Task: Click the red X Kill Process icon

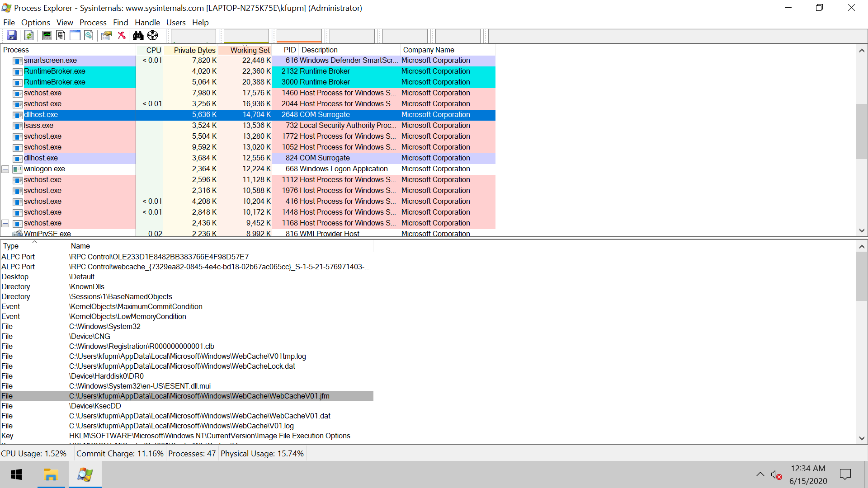Action: (122, 35)
